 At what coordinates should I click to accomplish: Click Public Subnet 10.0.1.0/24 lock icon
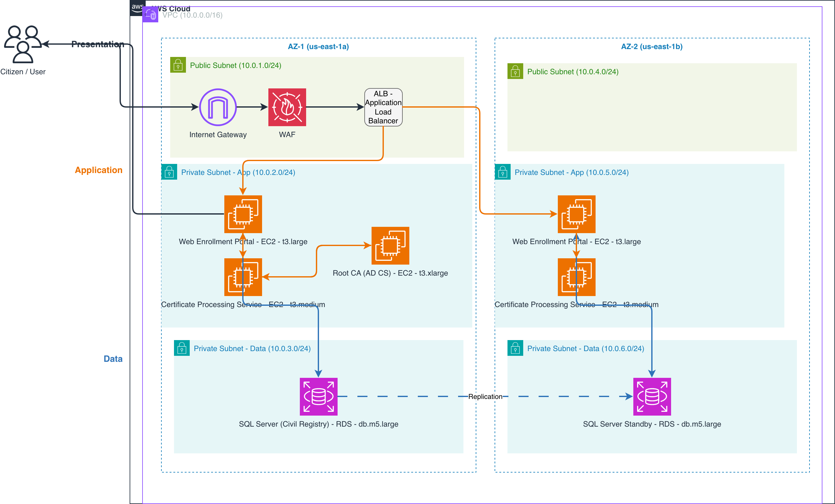tap(178, 65)
